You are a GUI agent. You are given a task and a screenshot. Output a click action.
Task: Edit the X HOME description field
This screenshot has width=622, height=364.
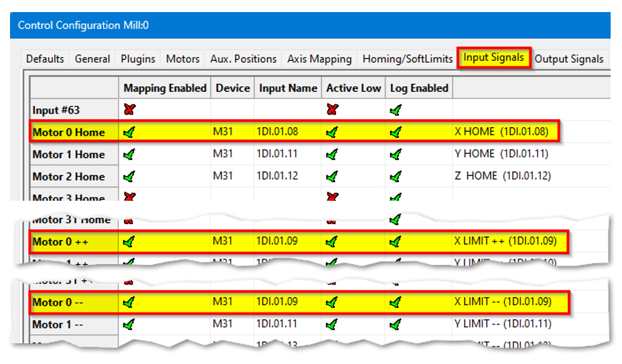501,132
